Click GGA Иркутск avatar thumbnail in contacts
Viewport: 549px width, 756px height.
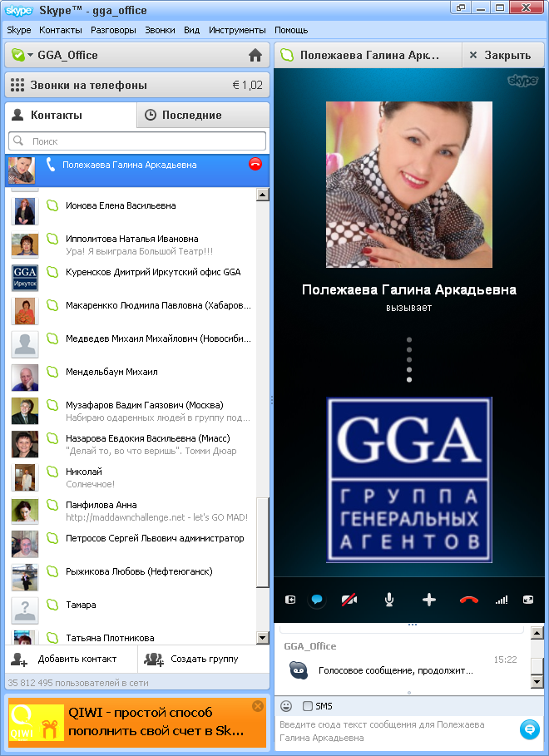click(25, 278)
